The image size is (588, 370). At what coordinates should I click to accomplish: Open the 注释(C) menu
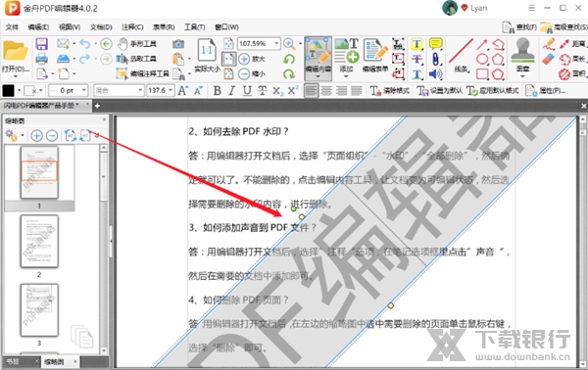132,27
